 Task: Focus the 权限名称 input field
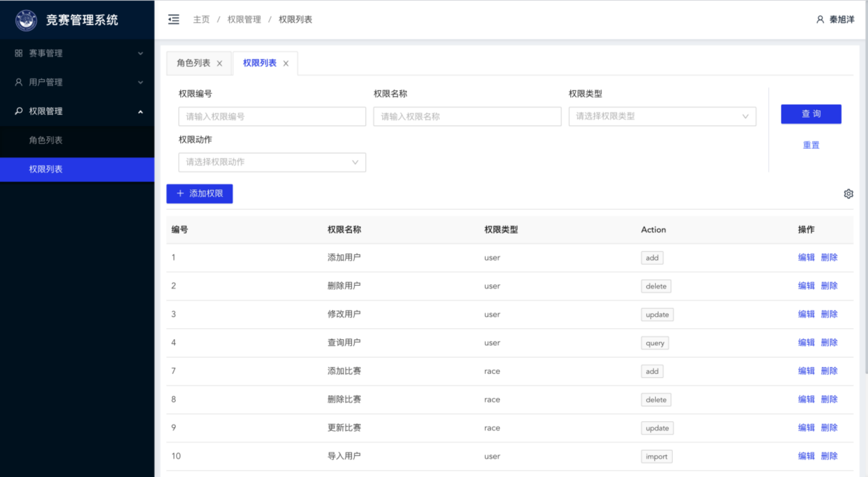467,116
